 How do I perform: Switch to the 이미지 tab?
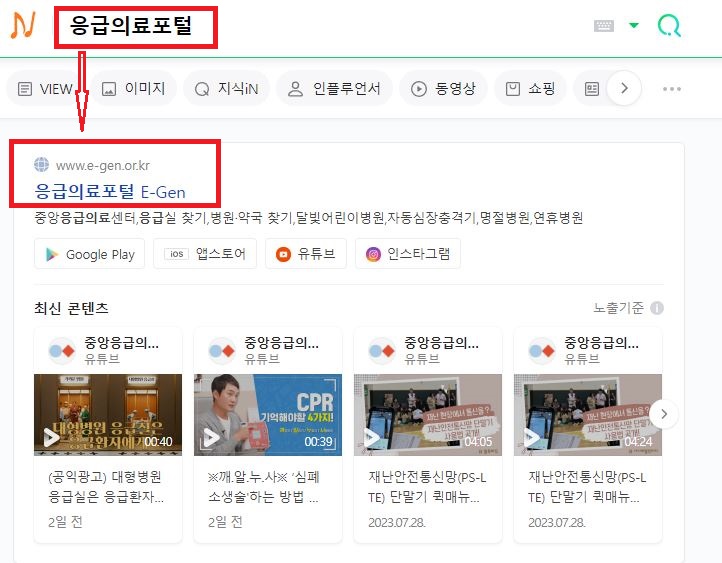(134, 88)
